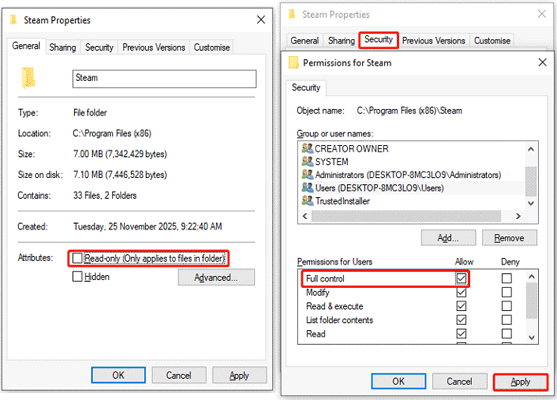This screenshot has width=557, height=400.
Task: Click OK in Permissions for Steam dialog
Action: pos(398,381)
